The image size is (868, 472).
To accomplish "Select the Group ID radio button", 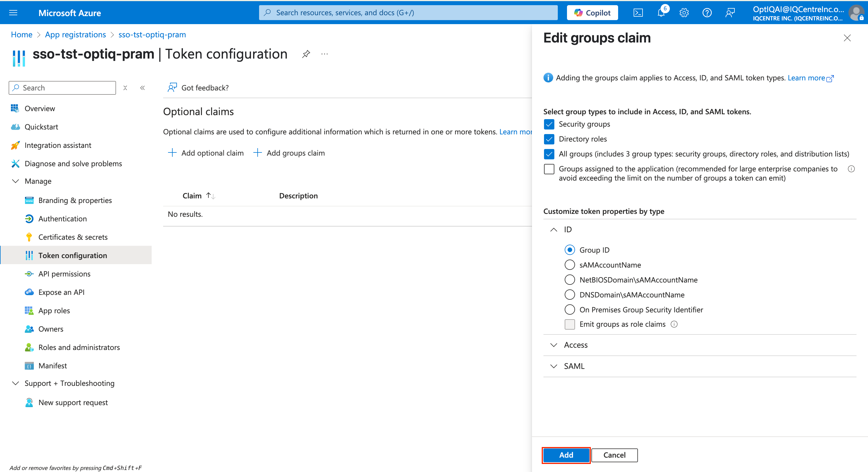I will [570, 250].
